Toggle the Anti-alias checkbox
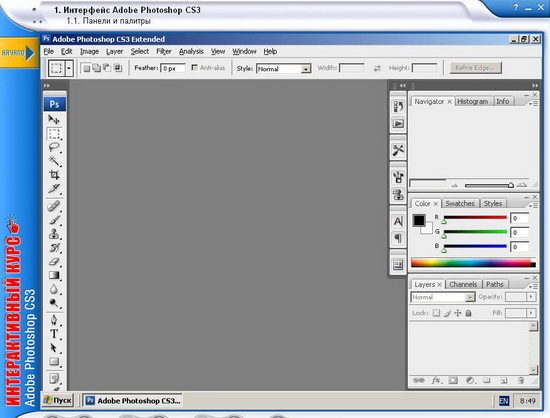This screenshot has height=418, width=550. pos(194,67)
